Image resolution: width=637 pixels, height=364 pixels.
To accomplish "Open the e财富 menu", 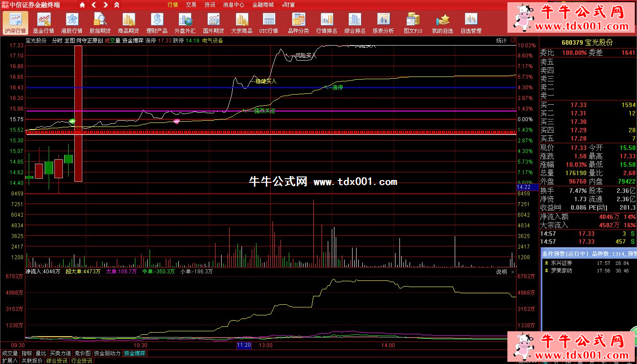I will coord(288,5).
